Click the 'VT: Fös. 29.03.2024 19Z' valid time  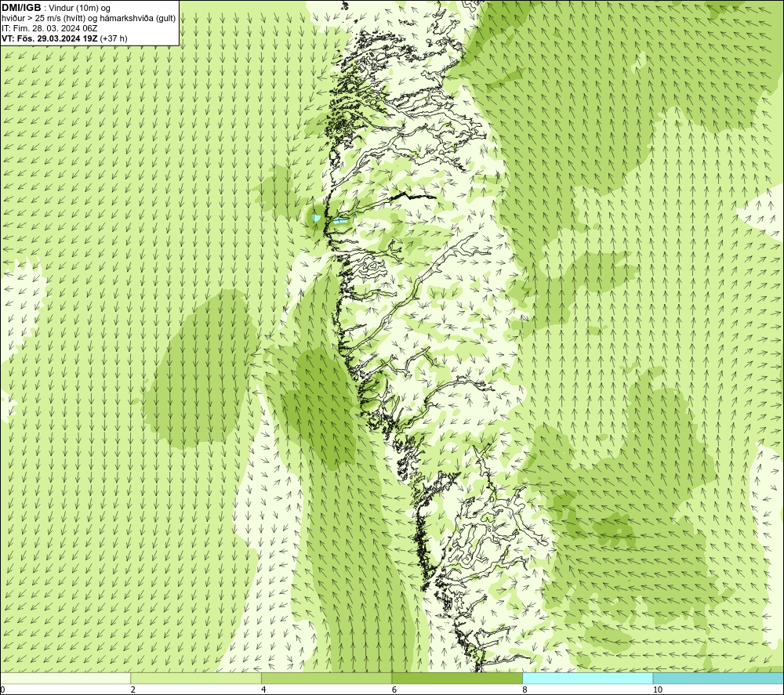pyautogui.click(x=50, y=38)
